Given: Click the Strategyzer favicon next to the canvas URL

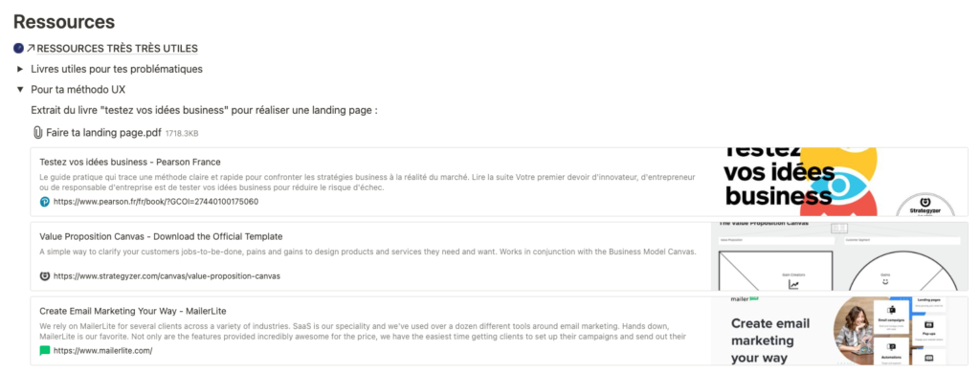Looking at the screenshot, I should [x=45, y=275].
